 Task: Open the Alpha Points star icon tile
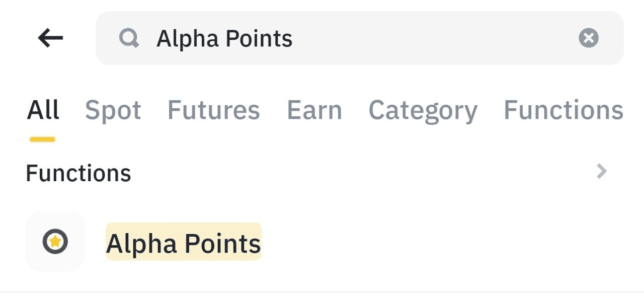(x=55, y=242)
